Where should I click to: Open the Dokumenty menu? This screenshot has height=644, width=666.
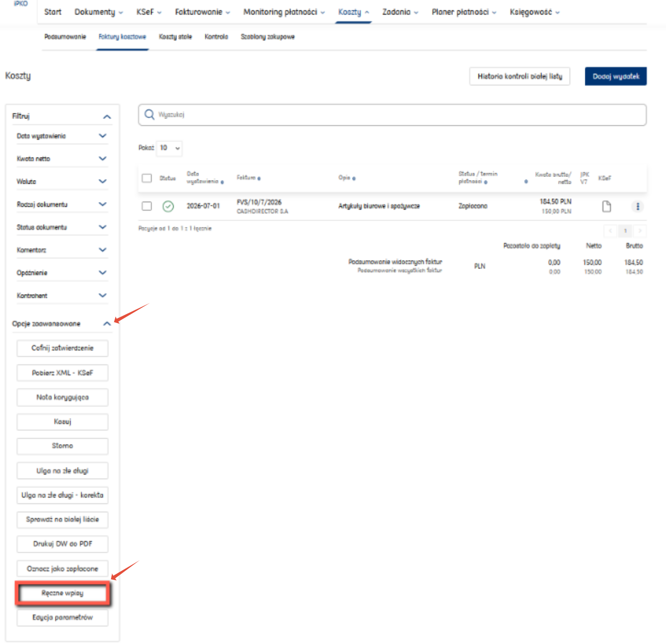(x=98, y=12)
